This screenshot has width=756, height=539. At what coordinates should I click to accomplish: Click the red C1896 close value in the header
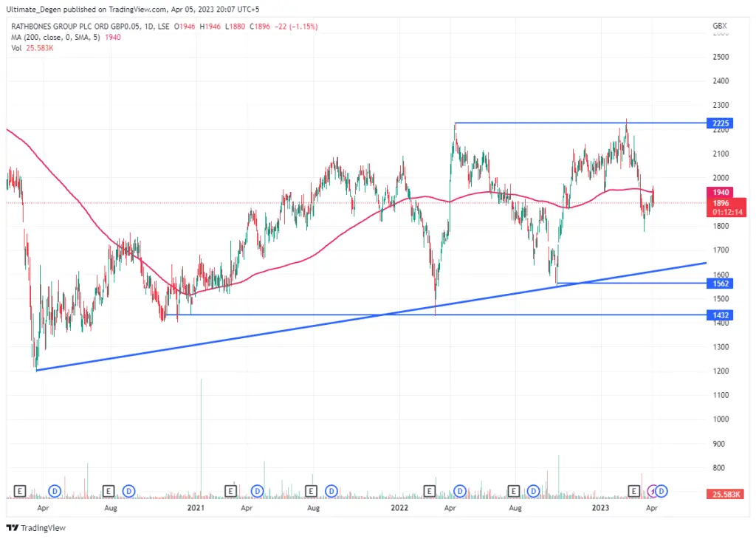(x=259, y=27)
